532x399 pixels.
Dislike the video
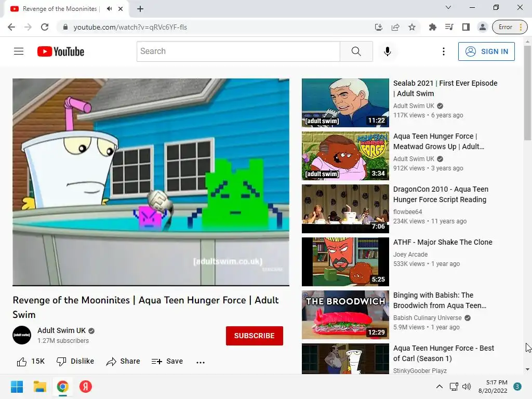[75, 362]
